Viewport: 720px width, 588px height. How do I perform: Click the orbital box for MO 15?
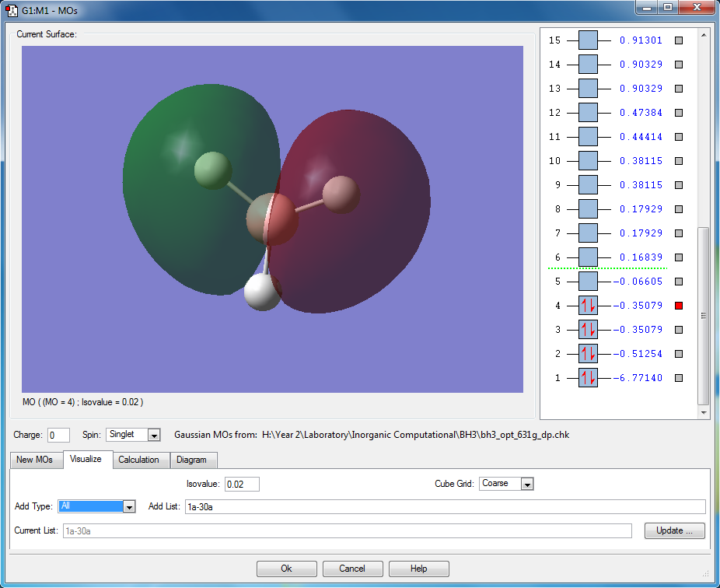click(588, 40)
